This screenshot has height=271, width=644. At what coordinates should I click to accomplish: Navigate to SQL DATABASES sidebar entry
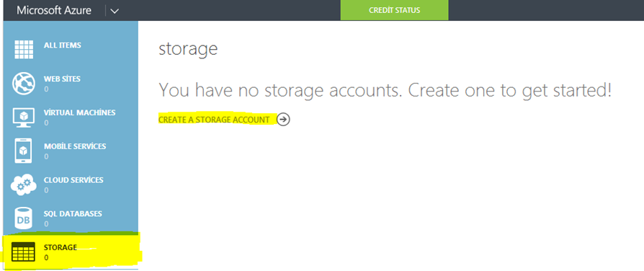(73, 213)
